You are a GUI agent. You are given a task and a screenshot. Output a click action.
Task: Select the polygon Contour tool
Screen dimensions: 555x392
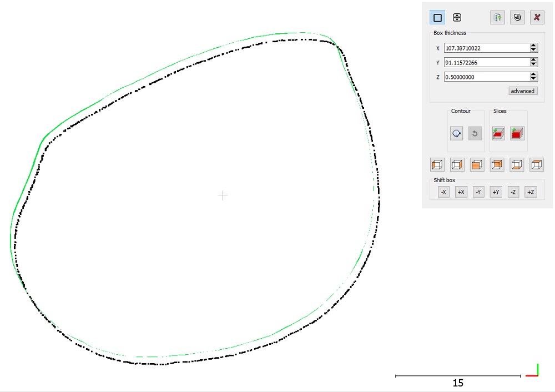[456, 133]
